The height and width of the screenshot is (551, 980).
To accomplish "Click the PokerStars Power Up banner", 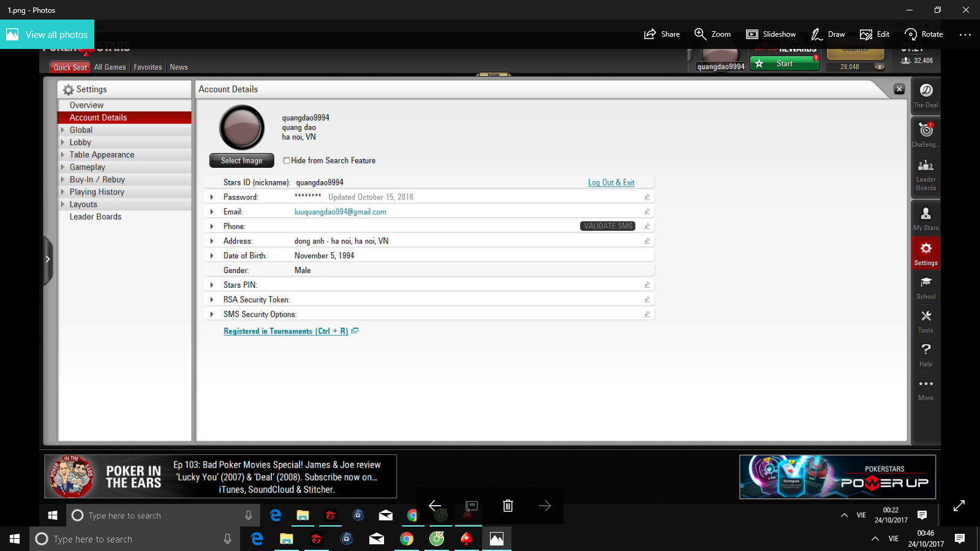I will (x=837, y=477).
